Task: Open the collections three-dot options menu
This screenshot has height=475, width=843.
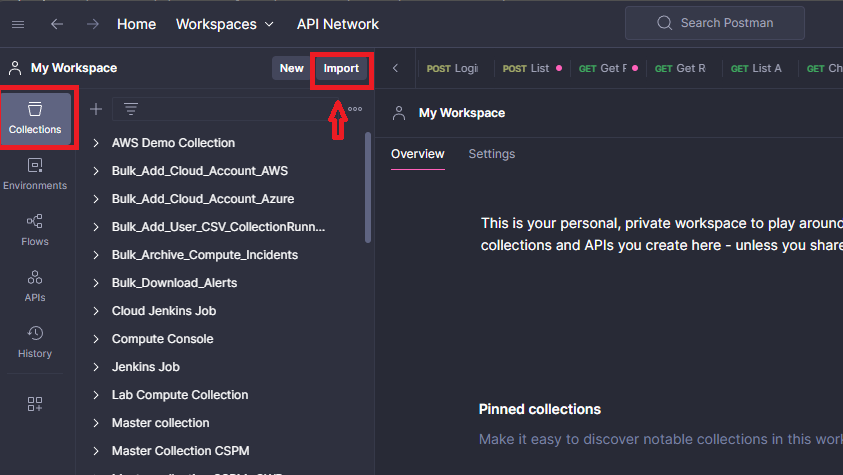Action: [x=355, y=109]
